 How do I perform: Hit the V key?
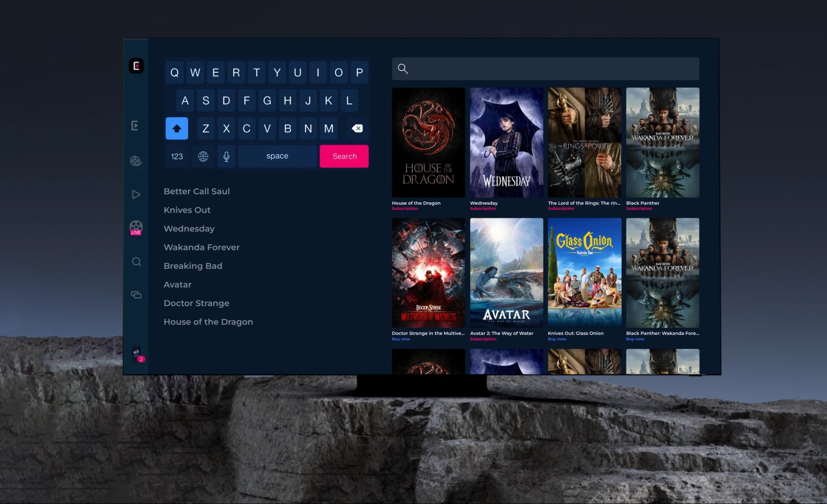(x=267, y=129)
